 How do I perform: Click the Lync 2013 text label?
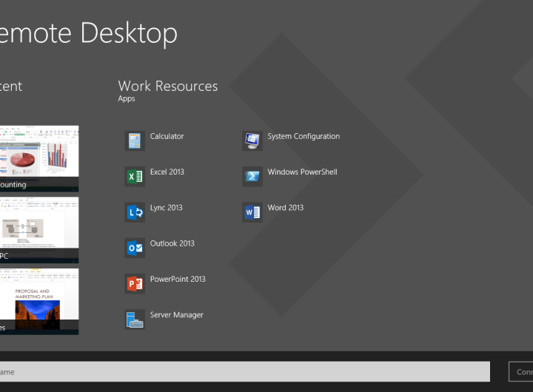pos(167,208)
